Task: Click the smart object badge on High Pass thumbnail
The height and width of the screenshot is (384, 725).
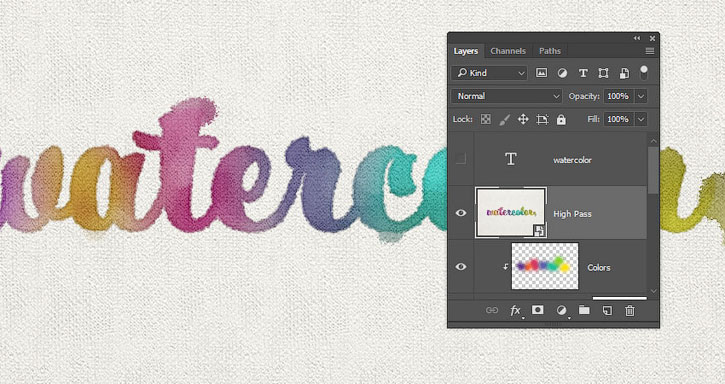Action: click(x=540, y=230)
